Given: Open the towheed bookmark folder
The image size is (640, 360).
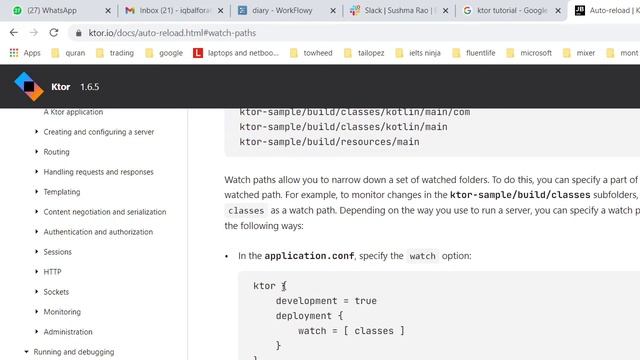Looking at the screenshot, I should point(311,53).
